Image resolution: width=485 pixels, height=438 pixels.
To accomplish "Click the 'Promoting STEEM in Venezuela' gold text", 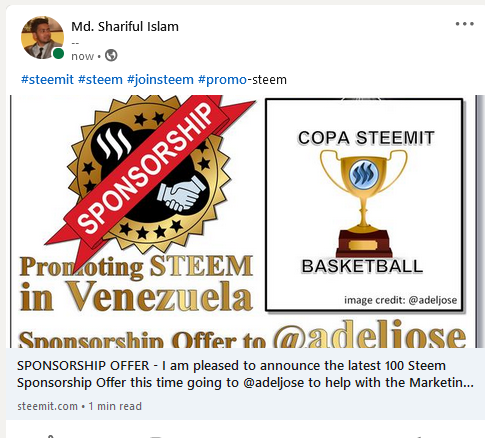I will [136, 284].
